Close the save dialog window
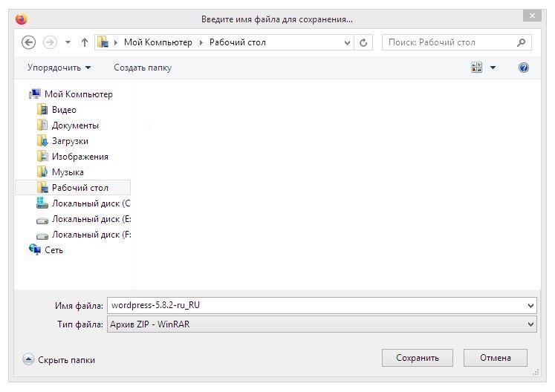Viewport: 555px width, 392px height. (532, 15)
